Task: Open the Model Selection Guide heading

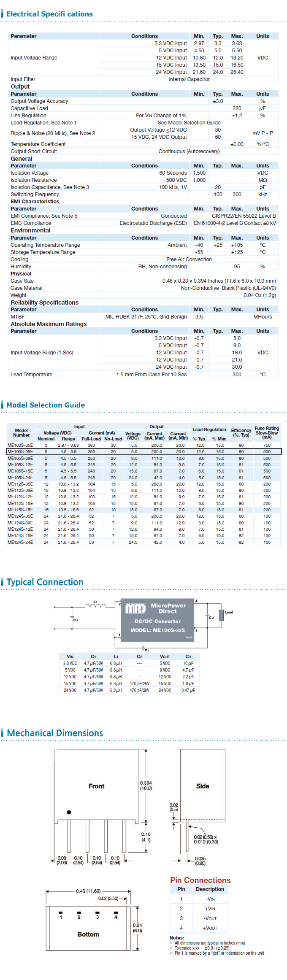Action: coord(46,405)
